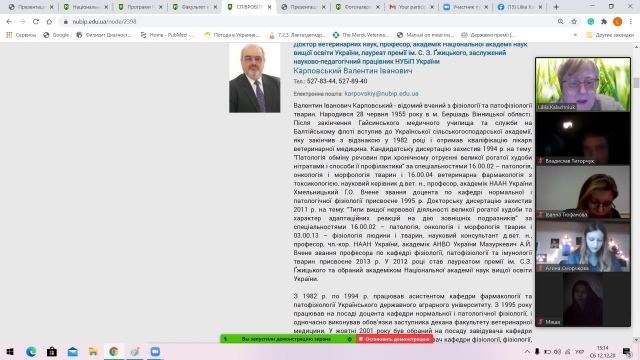Open File Explorer from taskbar
Image resolution: width=640 pixels, height=360 pixels.
(93, 351)
